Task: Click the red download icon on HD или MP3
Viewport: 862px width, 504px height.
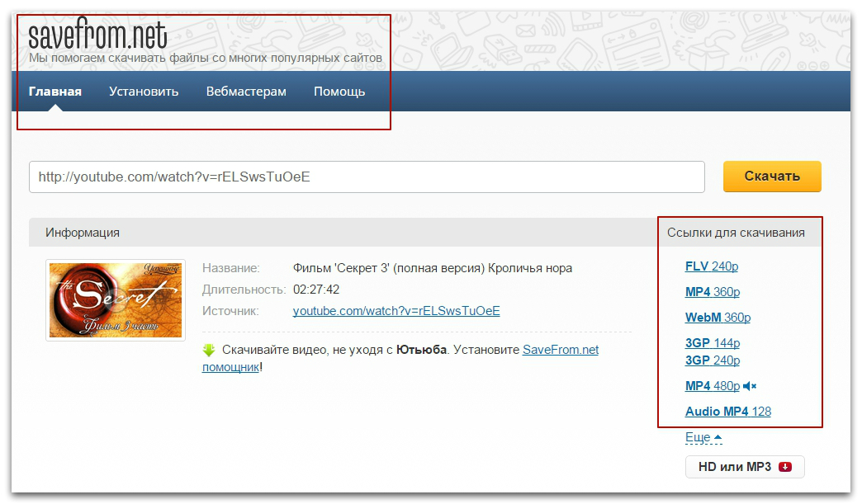Action: click(x=785, y=467)
